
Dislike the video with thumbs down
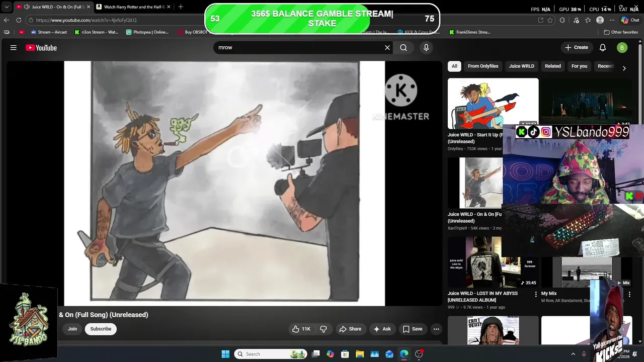(x=324, y=329)
